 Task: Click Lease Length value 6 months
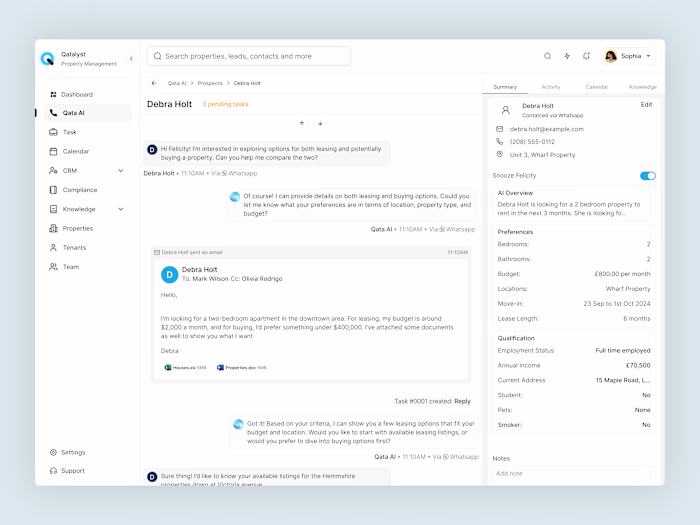tap(637, 319)
